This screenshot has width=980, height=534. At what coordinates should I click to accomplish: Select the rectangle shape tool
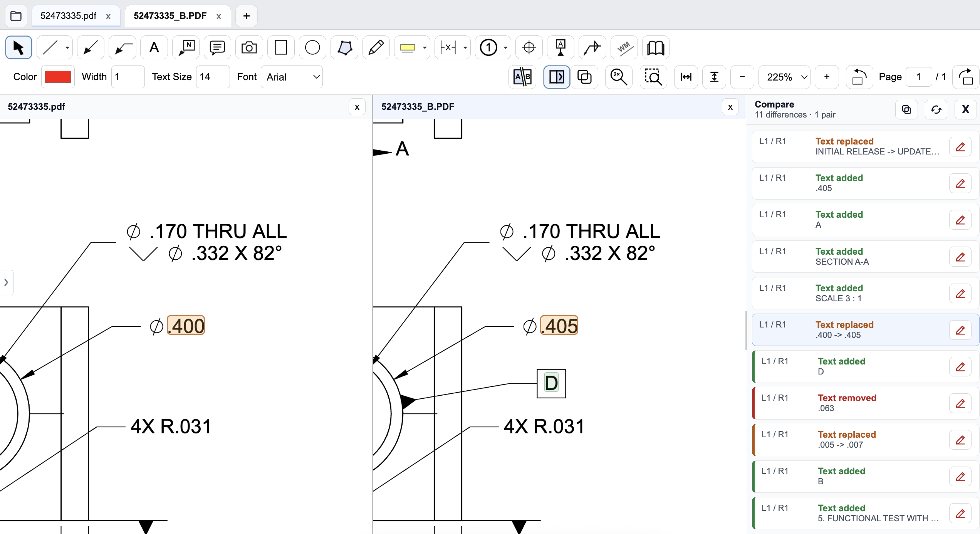[281, 48]
